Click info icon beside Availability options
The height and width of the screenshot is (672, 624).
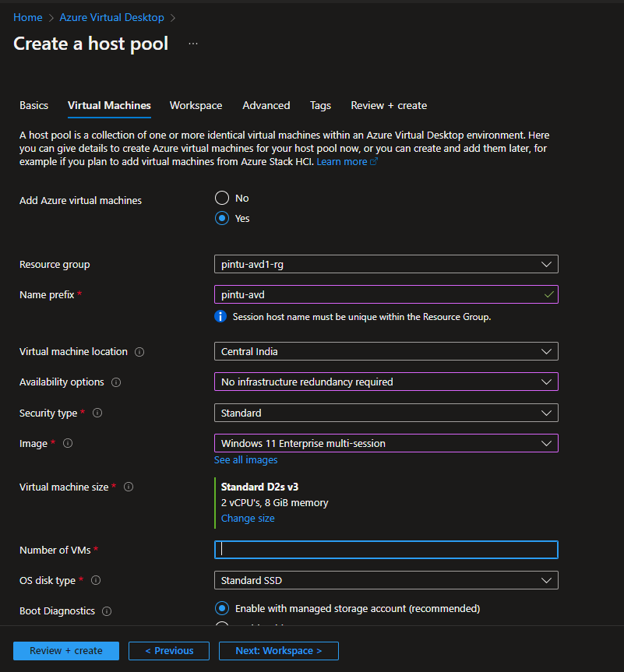(116, 382)
